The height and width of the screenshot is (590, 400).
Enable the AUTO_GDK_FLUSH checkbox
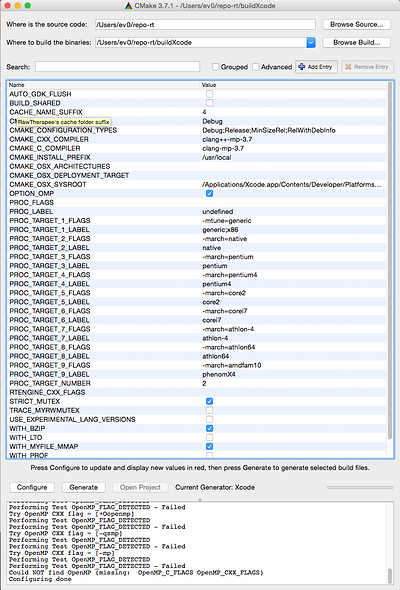(210, 94)
